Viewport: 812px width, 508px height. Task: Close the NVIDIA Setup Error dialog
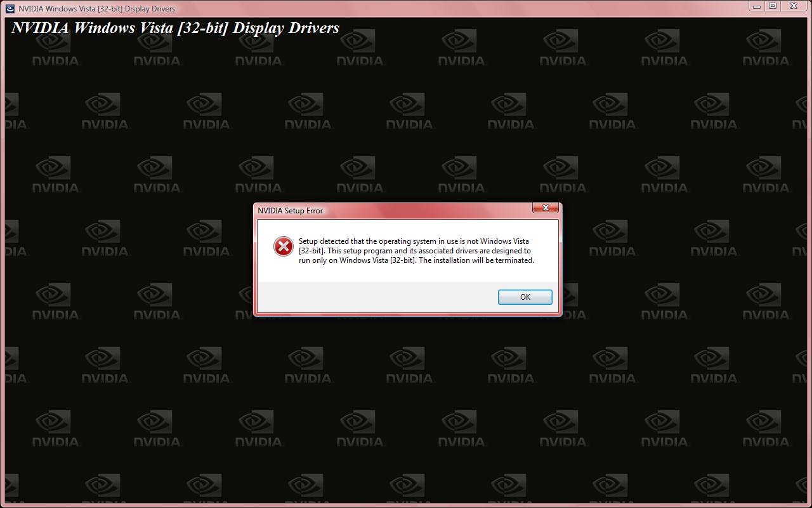point(545,208)
